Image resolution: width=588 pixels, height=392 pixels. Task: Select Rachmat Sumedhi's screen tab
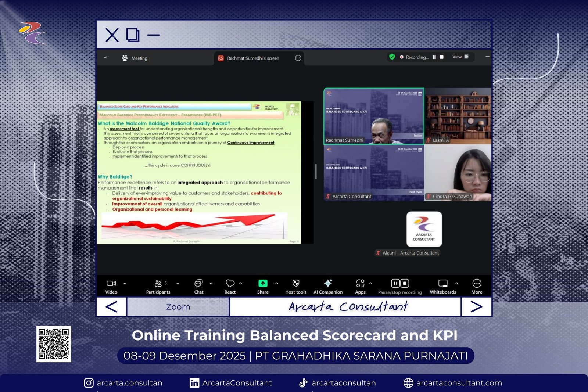(253, 58)
